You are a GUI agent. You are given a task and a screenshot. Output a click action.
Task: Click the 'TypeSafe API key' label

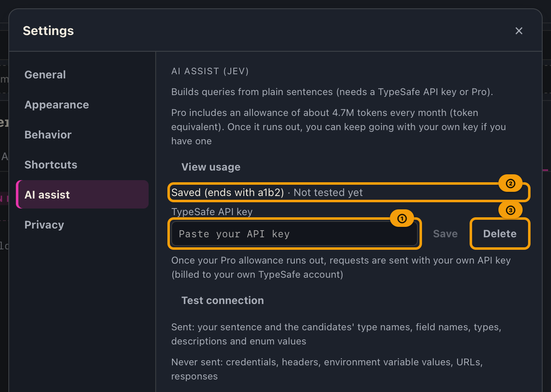[x=212, y=212]
